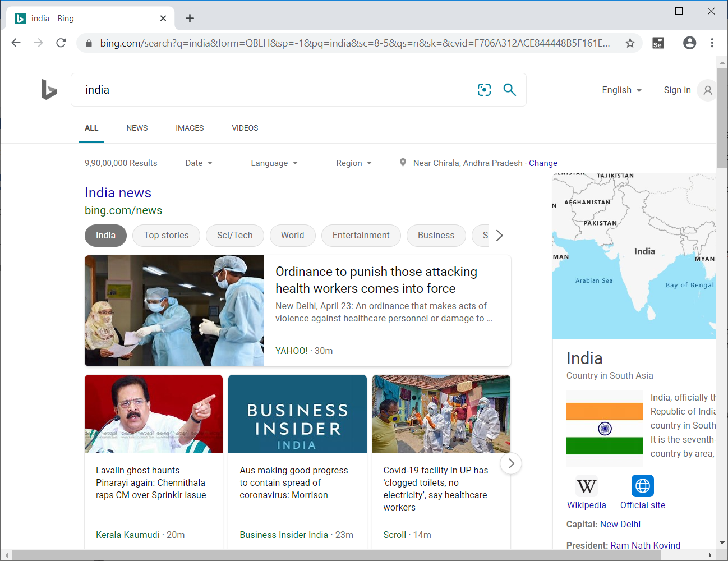Image resolution: width=728 pixels, height=561 pixels.
Task: Switch to the VIDEOS tab
Action: 245,128
